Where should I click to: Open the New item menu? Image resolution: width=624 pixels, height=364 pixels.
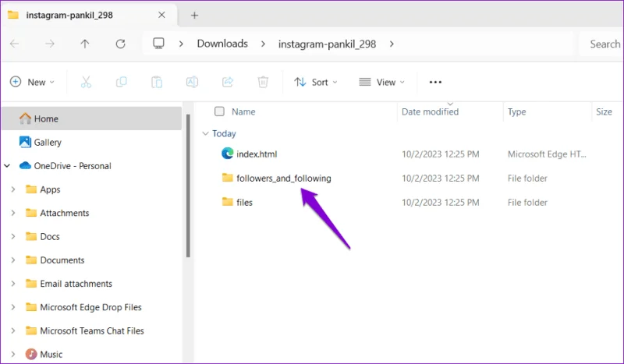click(32, 82)
